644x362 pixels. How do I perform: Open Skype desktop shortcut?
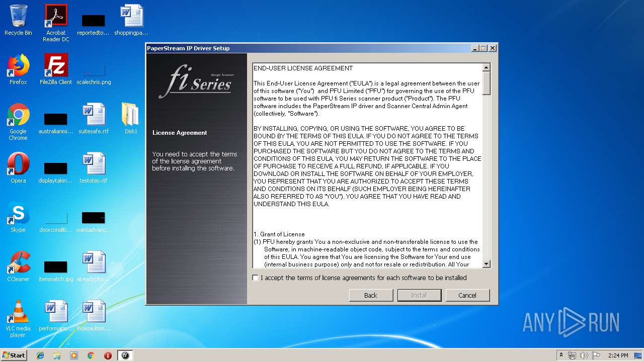pos(18,217)
